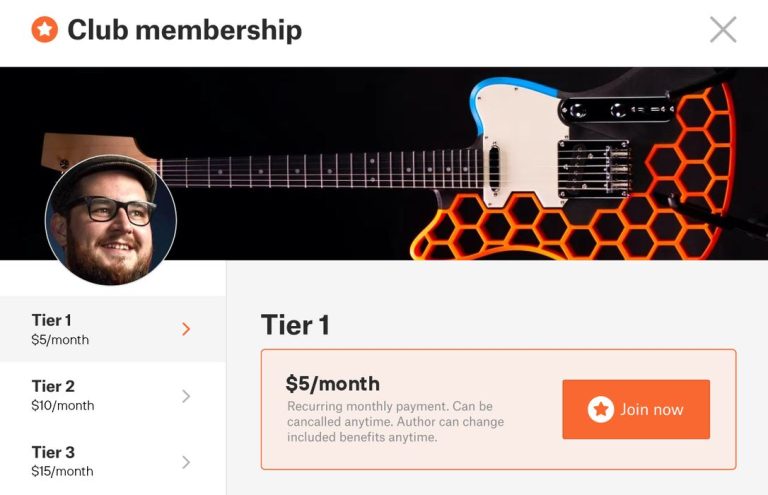The image size is (768, 495).
Task: Click the recurring monthly payment description text
Action: pos(395,422)
